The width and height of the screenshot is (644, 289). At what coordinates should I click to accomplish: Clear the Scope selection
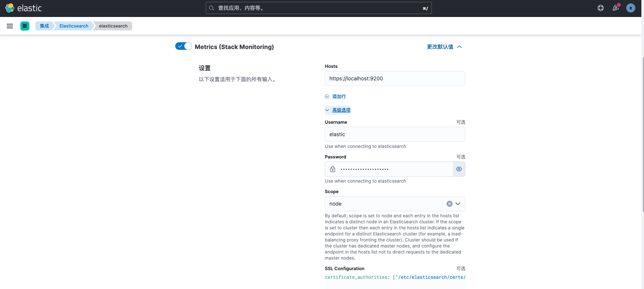pos(450,204)
